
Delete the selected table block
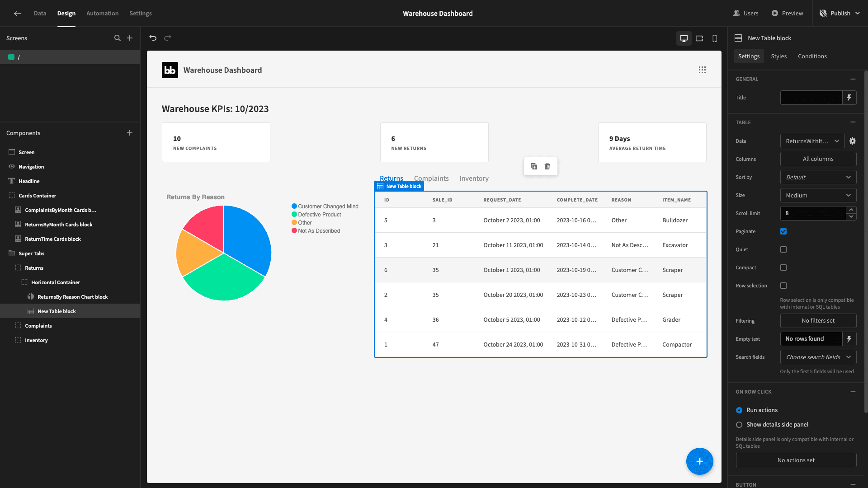[547, 166]
